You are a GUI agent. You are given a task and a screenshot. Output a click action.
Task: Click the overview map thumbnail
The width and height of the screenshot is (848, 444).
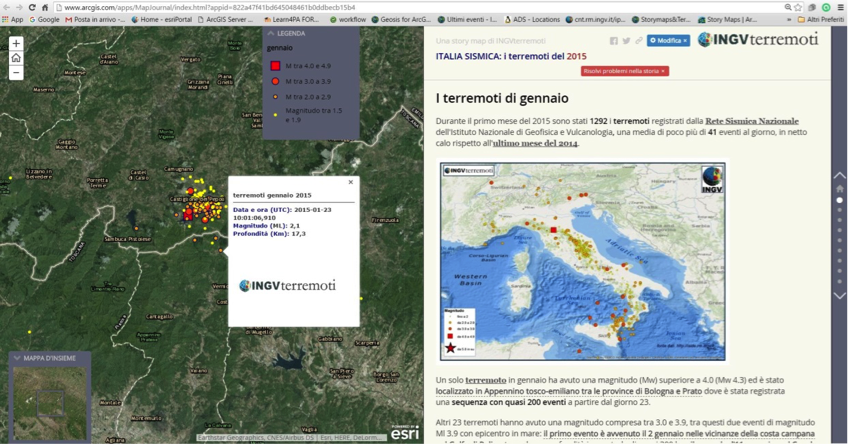[50, 403]
